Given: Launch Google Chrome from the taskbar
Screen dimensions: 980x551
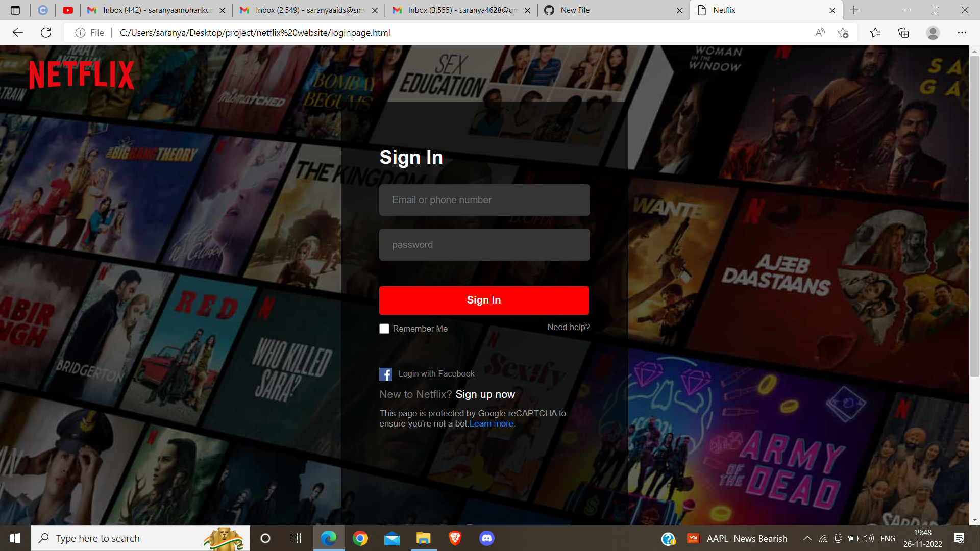Looking at the screenshot, I should tap(361, 538).
